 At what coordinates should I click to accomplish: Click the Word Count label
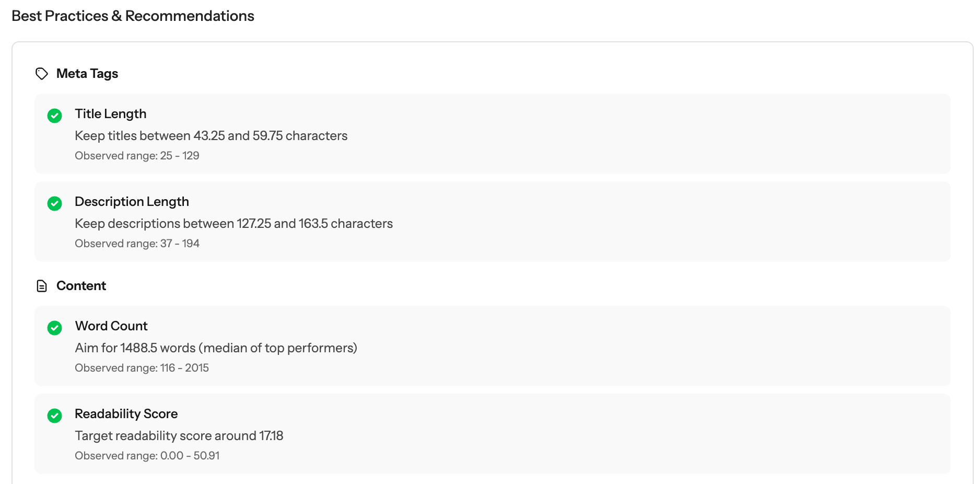(111, 326)
